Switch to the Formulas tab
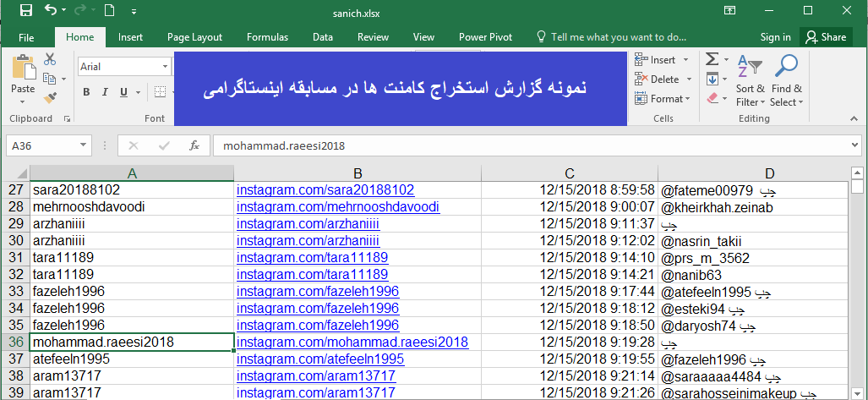The image size is (868, 400). click(267, 37)
